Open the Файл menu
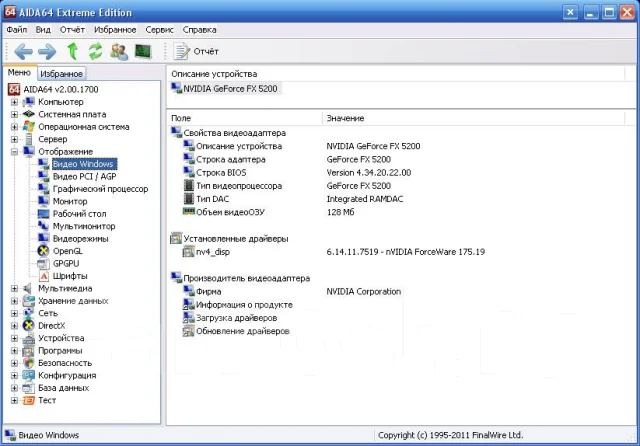The width and height of the screenshot is (640, 446). 17,30
